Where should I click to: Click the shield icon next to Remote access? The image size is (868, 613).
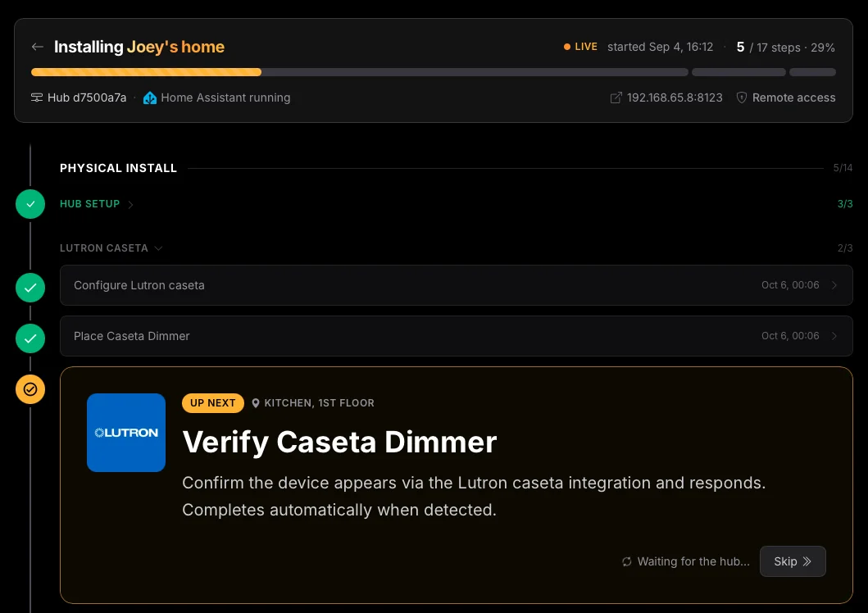click(742, 98)
